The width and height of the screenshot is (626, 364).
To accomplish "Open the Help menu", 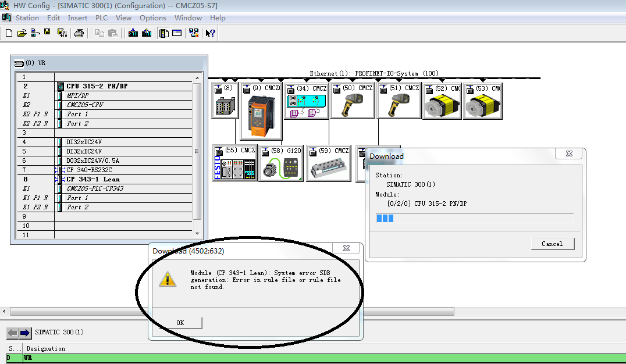I will pyautogui.click(x=218, y=18).
